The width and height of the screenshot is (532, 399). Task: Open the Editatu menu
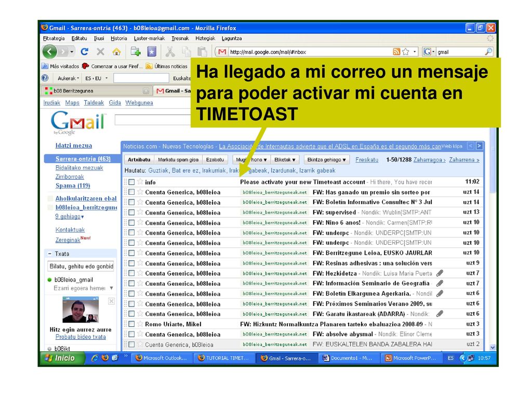tap(79, 38)
